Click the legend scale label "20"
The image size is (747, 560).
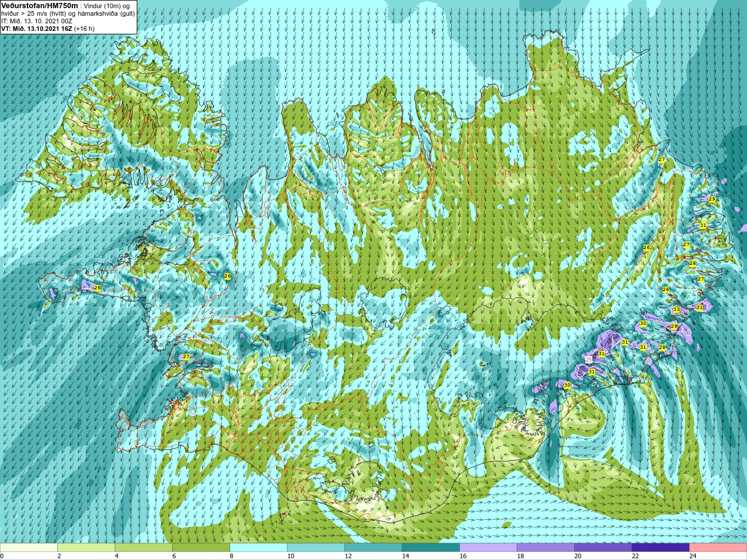(578, 556)
